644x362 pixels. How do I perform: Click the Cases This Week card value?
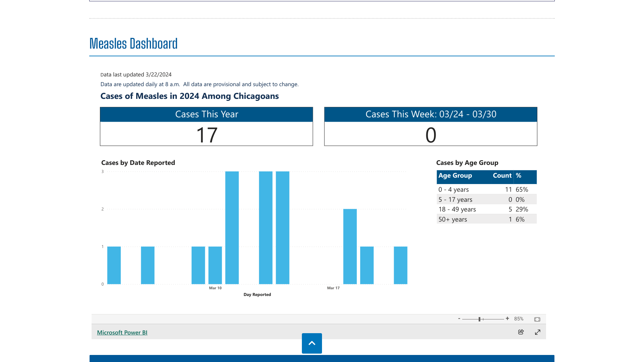[431, 135]
